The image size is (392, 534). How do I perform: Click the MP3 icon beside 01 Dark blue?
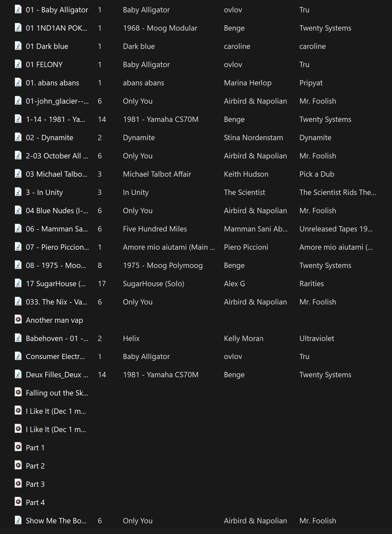(18, 46)
